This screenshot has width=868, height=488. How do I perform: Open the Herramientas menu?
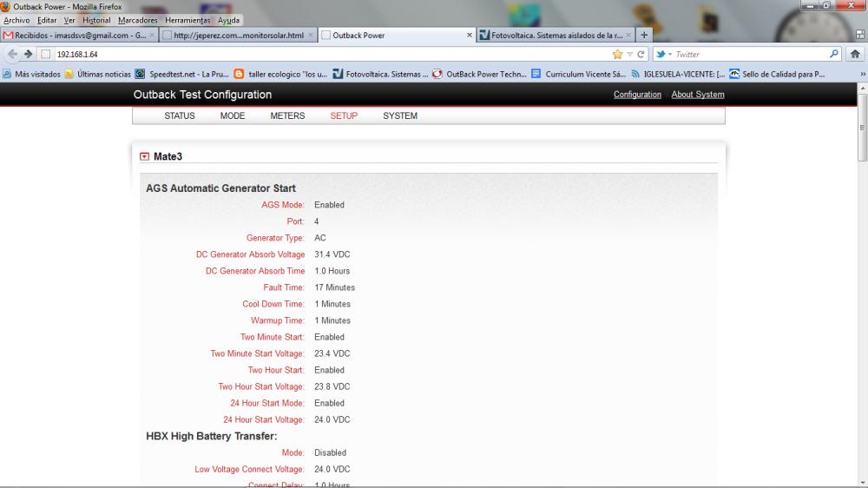coord(187,20)
